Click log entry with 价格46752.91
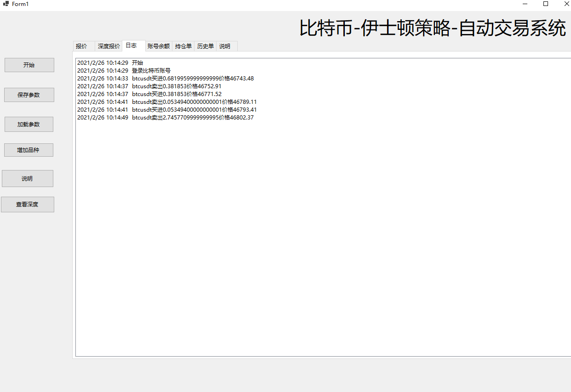Screen dimensions: 571x392 click(x=149, y=86)
